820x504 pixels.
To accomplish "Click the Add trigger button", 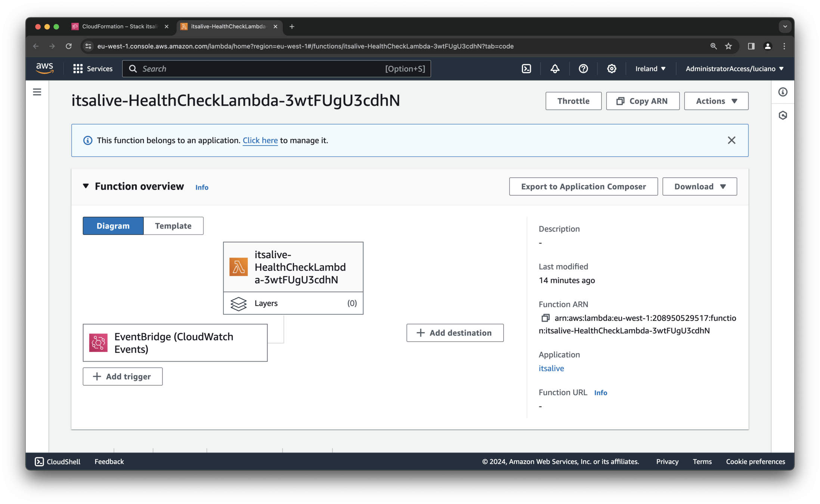I will pos(123,376).
